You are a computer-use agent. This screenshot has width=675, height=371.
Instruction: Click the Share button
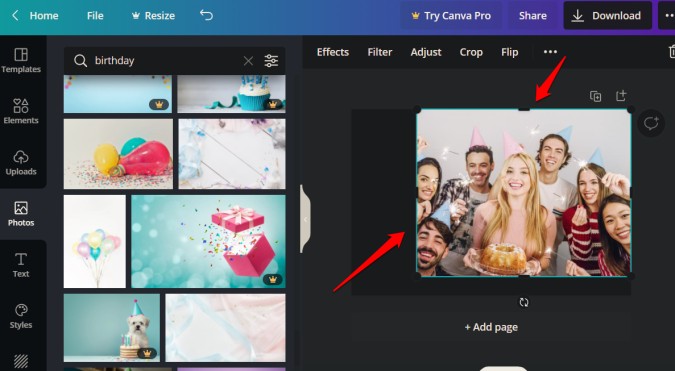point(533,15)
